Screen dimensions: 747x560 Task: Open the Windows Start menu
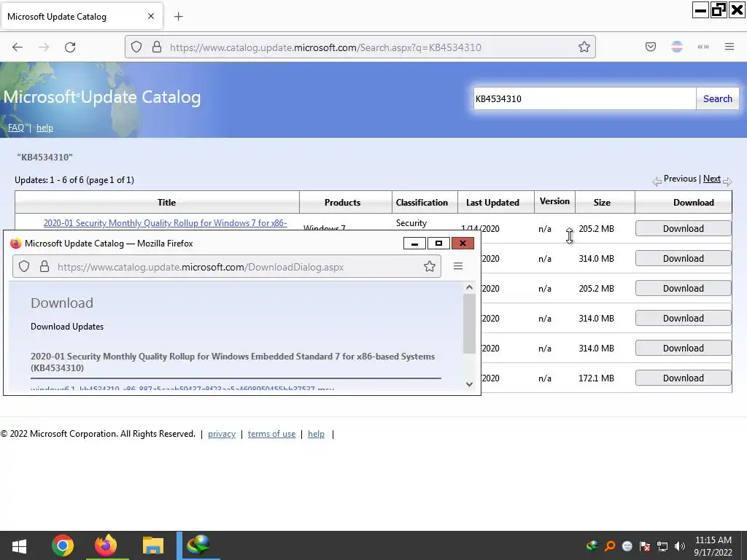(19, 545)
